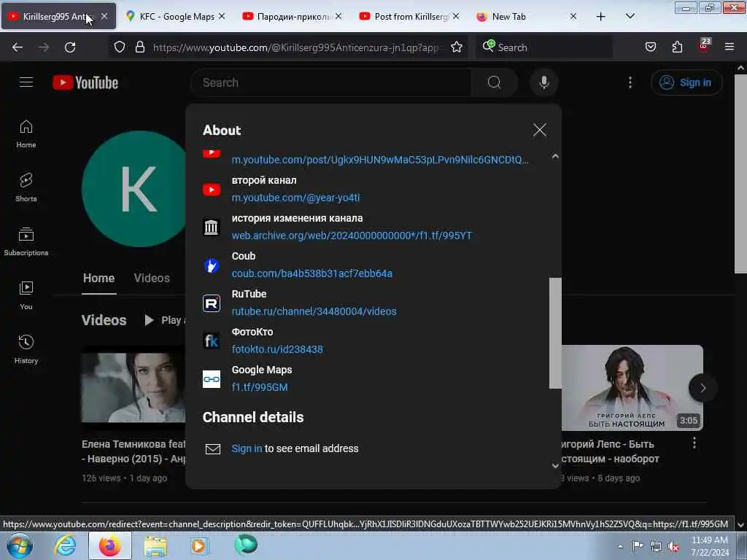Viewport: 747px width, 560px height.
Task: Open Григорий Лепс video thumbnail
Action: [x=632, y=388]
